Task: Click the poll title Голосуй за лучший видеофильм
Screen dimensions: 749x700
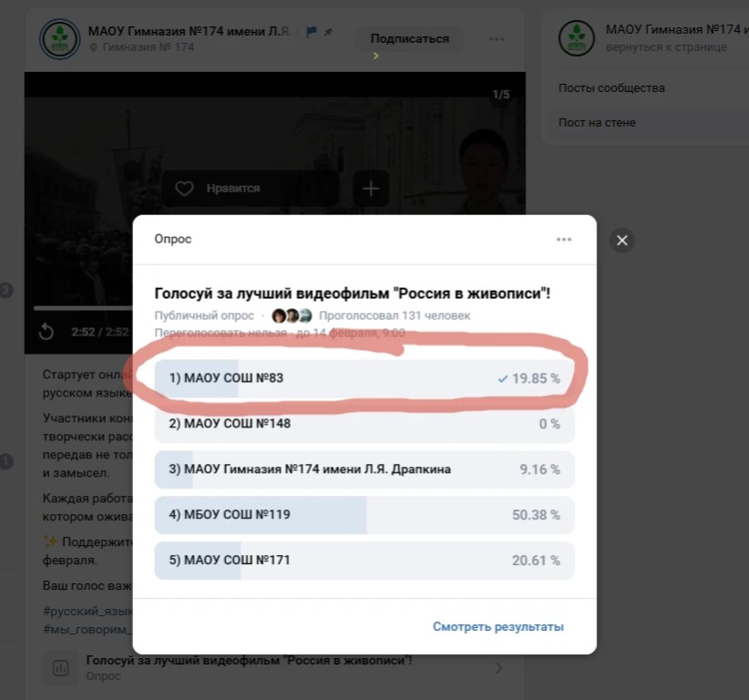Action: click(352, 293)
